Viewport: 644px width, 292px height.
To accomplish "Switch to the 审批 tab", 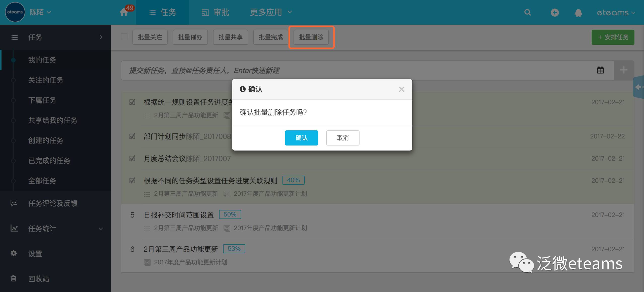I will coord(216,12).
